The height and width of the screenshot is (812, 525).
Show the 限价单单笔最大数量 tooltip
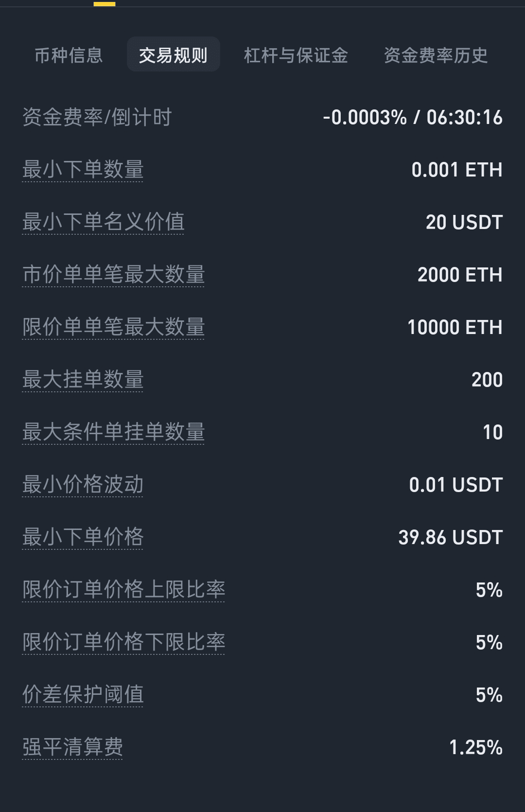click(x=113, y=327)
